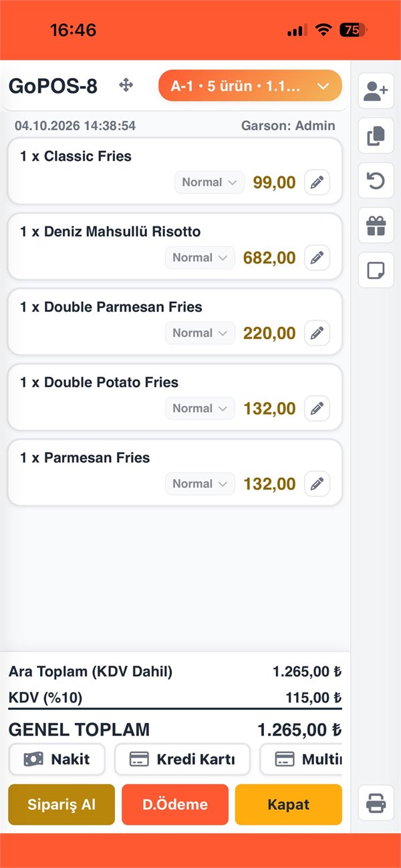Open the Normal dropdown for Double Potato Fries
401x868 pixels.
tap(200, 409)
